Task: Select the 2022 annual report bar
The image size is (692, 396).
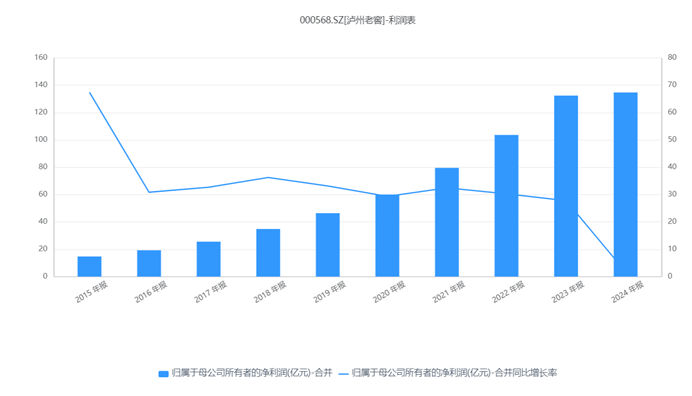Action: [507, 206]
